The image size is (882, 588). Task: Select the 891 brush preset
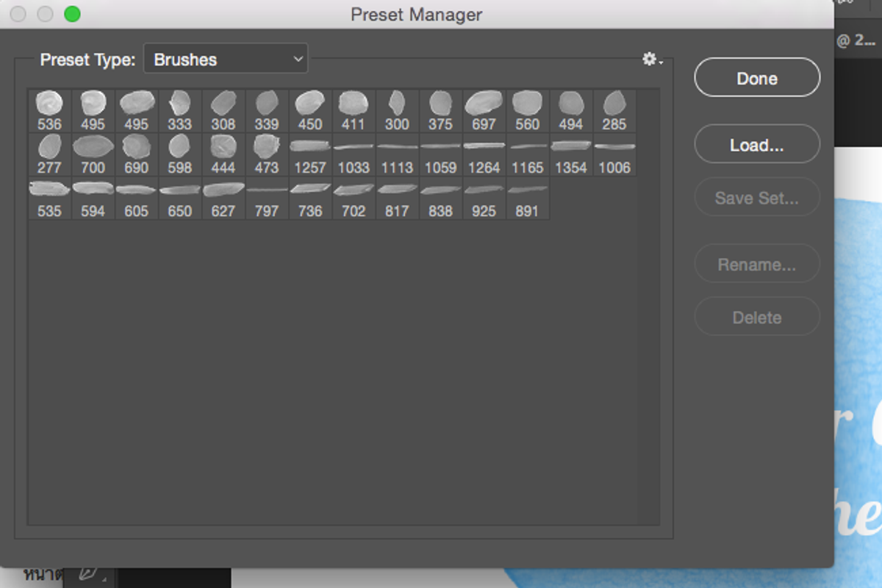tap(527, 198)
